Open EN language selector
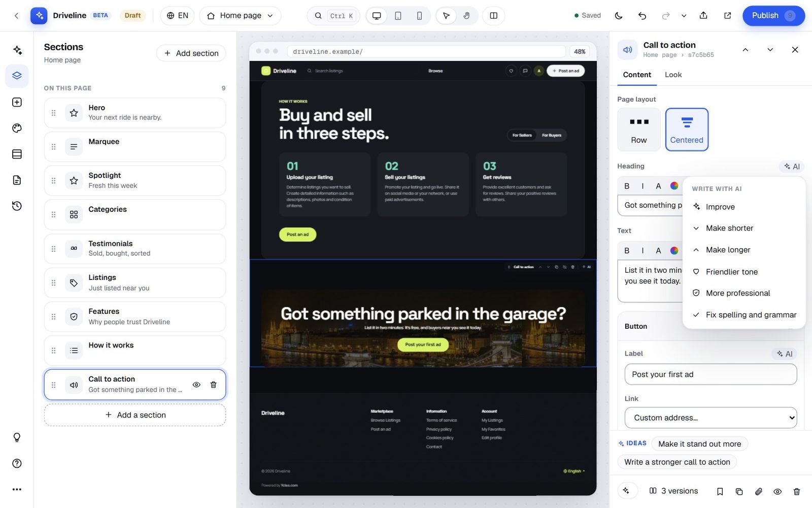812x508 pixels. click(178, 16)
